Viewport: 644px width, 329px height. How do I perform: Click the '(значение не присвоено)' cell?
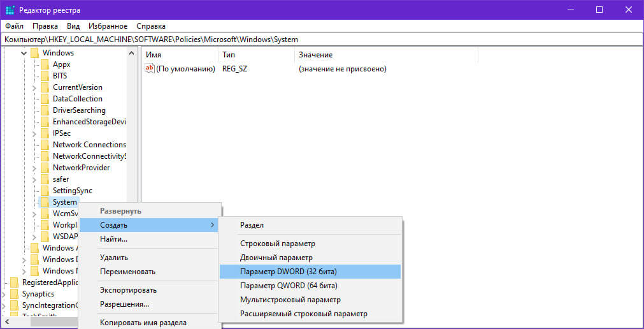click(343, 69)
